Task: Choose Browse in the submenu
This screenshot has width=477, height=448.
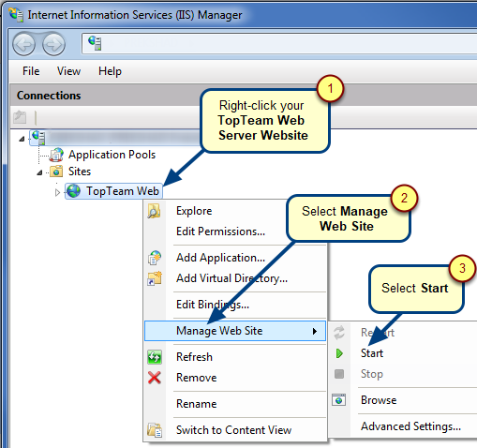Action: point(379,400)
